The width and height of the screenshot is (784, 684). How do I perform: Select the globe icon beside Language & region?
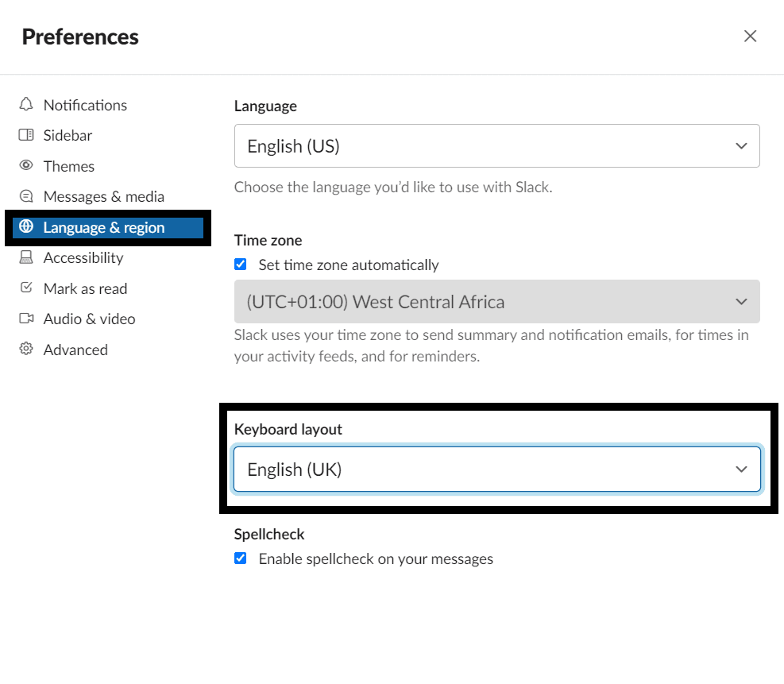click(29, 227)
